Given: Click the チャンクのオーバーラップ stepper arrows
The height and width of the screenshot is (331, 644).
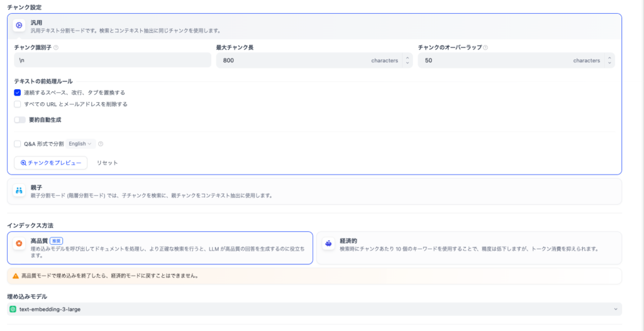Looking at the screenshot, I should (x=609, y=60).
